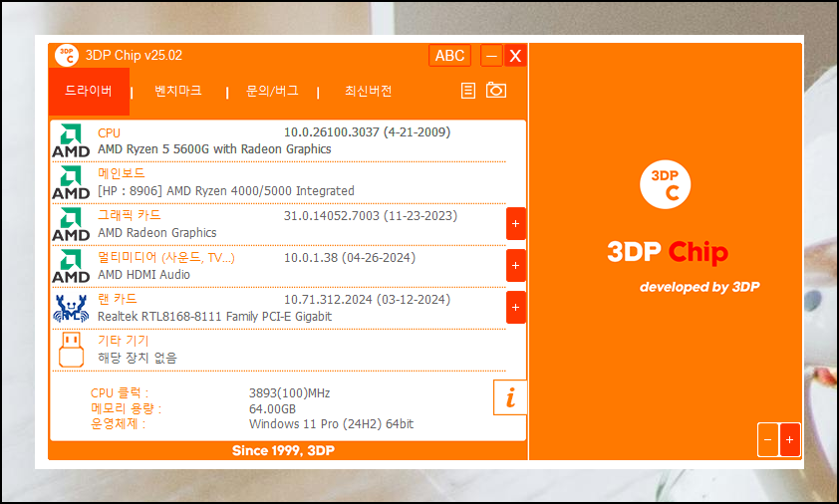
Task: Click CPU driver version 10.0.26100.3037
Action: point(367,132)
